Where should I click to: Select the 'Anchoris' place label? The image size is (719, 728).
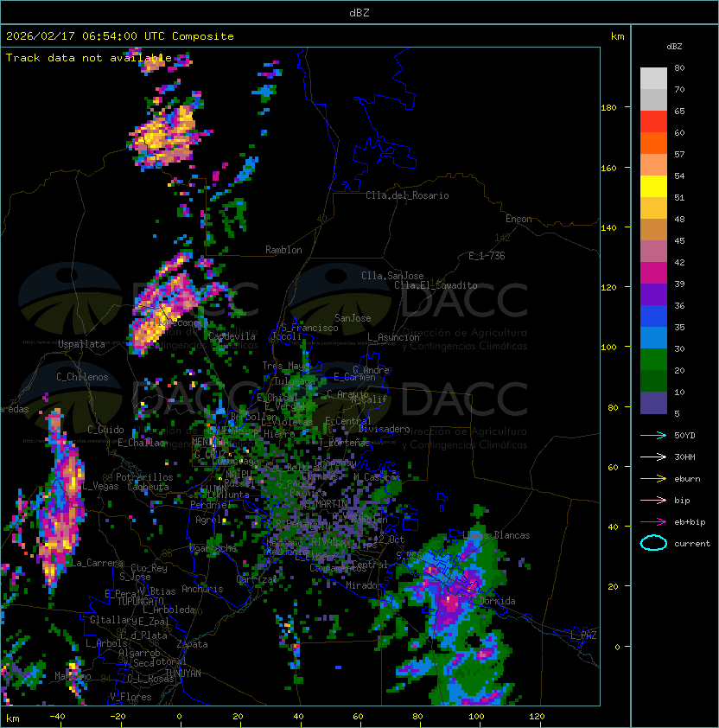(x=202, y=589)
